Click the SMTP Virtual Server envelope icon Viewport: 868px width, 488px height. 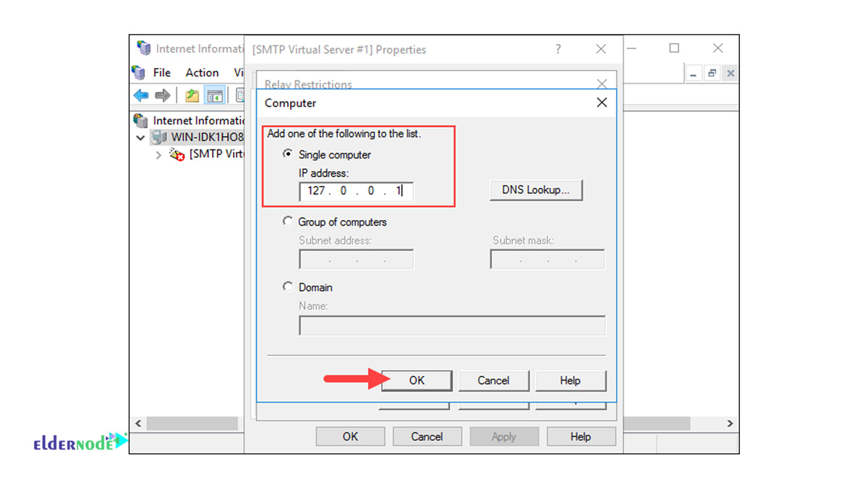point(177,154)
